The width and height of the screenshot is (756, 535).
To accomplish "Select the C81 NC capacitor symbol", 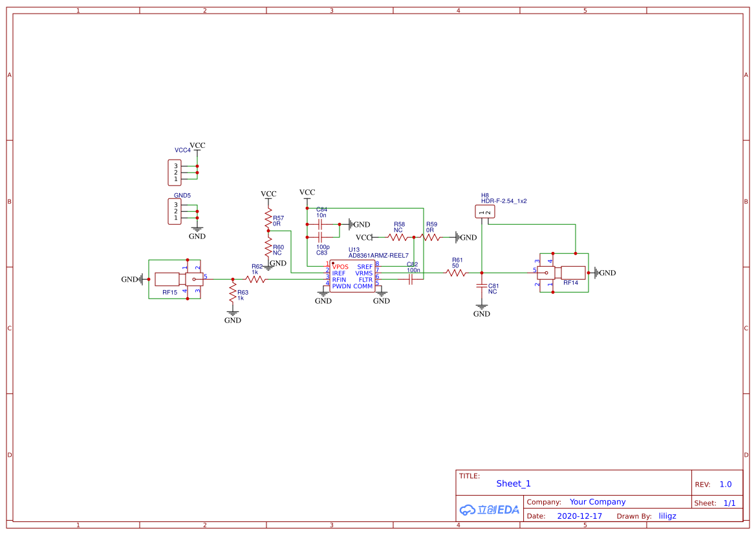I will 482,286.
